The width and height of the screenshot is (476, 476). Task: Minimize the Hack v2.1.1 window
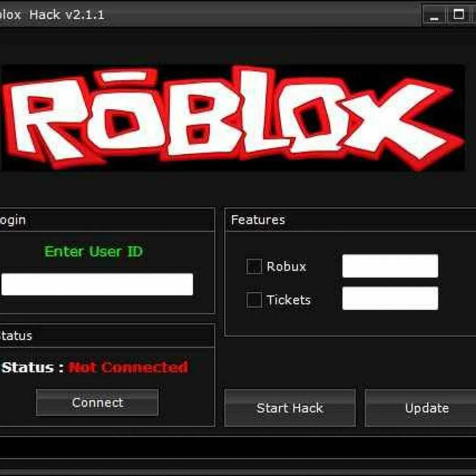coord(435,15)
